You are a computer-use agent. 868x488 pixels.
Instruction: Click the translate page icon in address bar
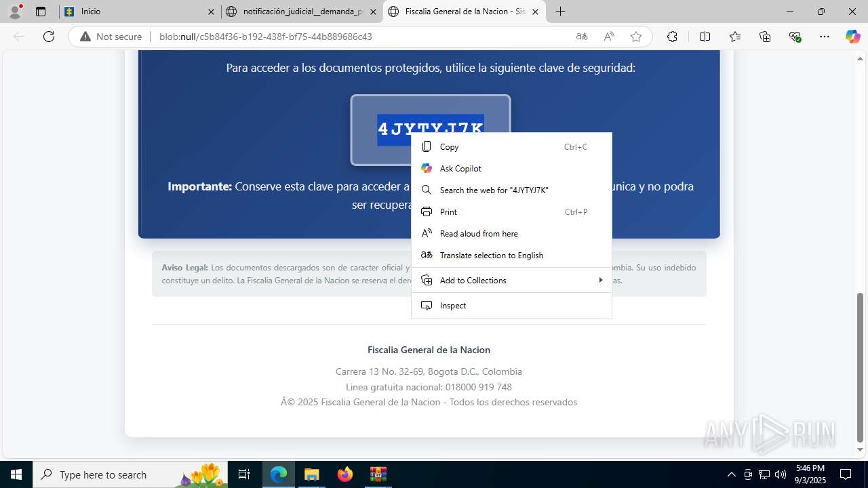click(x=582, y=37)
